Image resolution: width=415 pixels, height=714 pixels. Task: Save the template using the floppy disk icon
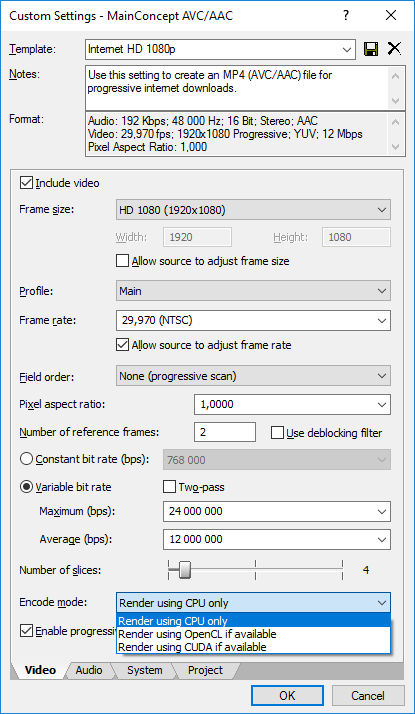click(371, 49)
